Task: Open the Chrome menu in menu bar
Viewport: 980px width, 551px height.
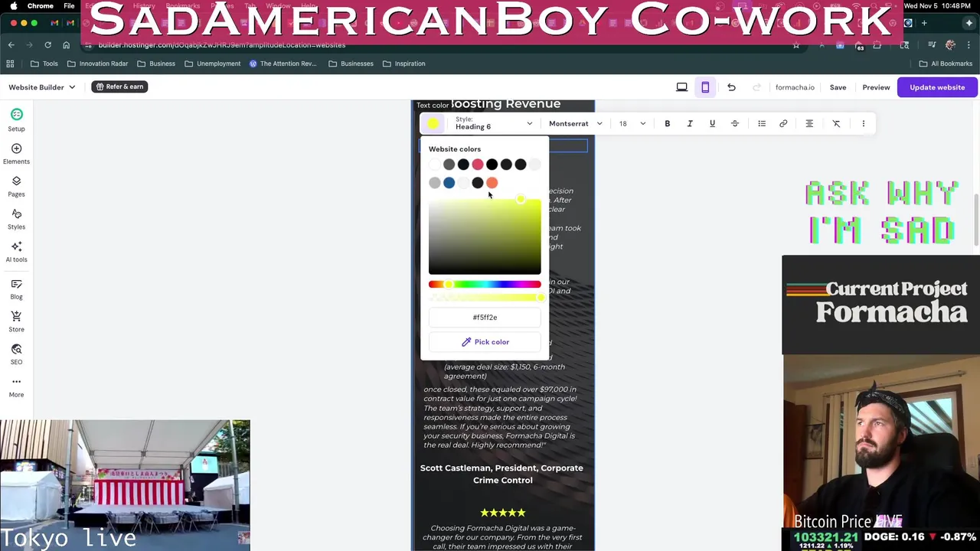Action: (x=40, y=6)
